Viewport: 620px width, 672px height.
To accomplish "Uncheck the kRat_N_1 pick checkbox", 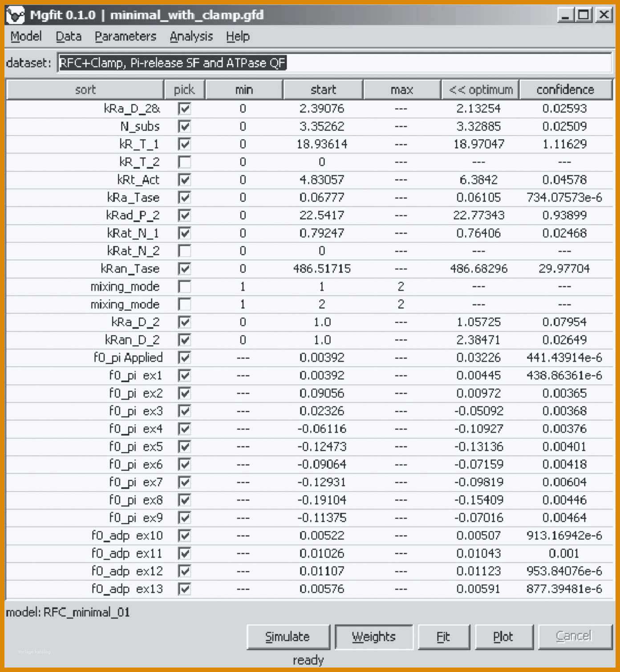I will coord(184,233).
